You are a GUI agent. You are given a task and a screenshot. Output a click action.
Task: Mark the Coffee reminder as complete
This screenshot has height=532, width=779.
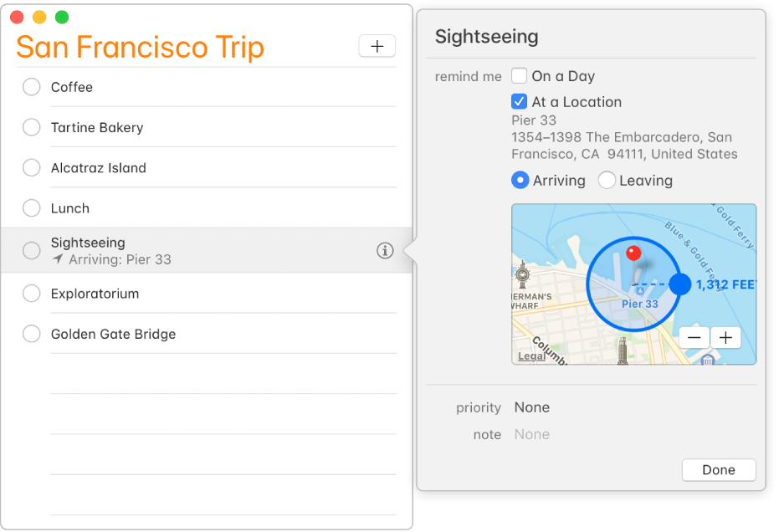pos(32,87)
